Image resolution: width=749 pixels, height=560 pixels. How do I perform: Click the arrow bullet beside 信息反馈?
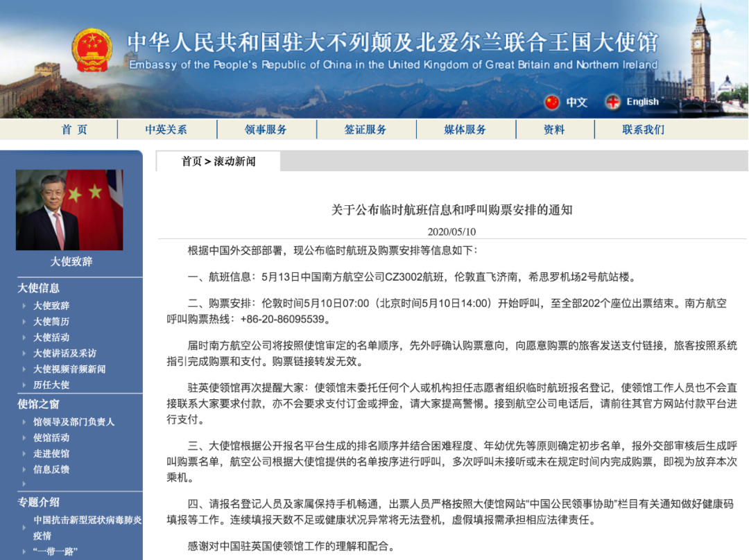24,469
